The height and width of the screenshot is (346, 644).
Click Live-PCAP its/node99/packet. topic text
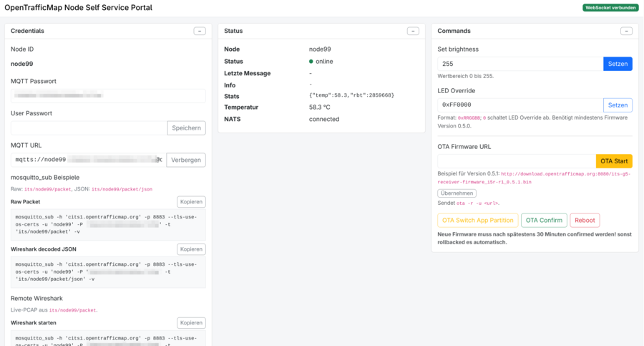coord(74,311)
